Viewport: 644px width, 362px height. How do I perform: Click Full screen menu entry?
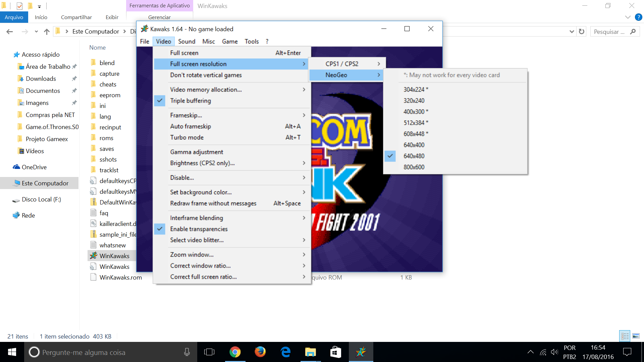coord(231,53)
